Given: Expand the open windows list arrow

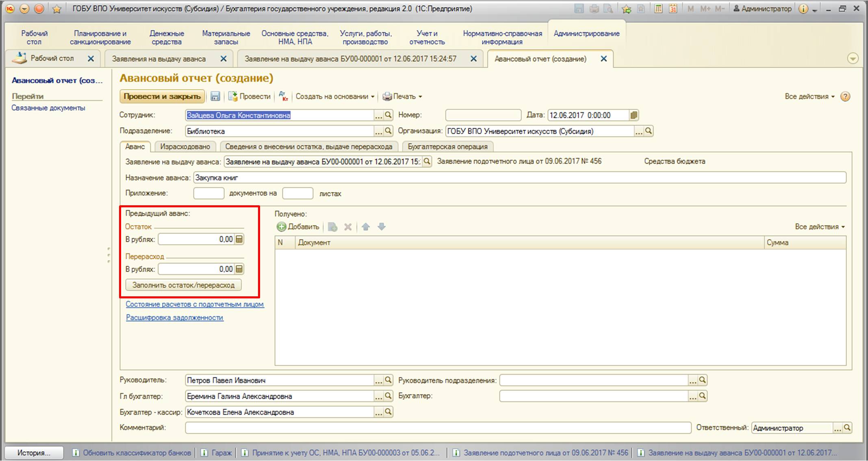Looking at the screenshot, I should [853, 59].
